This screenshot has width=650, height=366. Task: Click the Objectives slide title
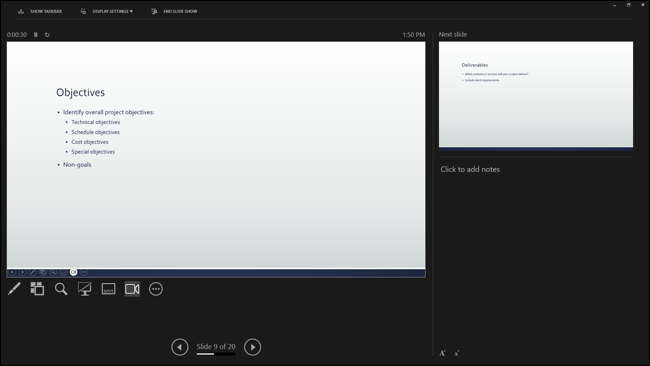coord(80,92)
